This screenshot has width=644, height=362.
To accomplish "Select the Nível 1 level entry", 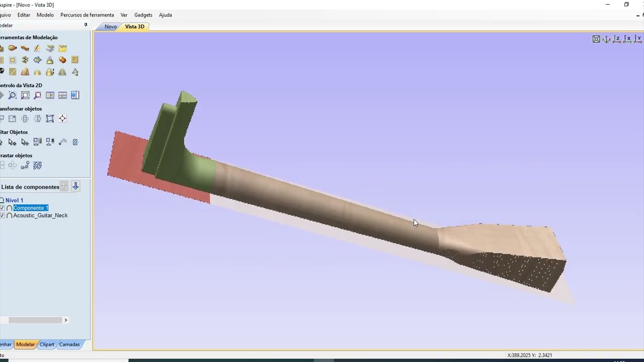I will (14, 200).
